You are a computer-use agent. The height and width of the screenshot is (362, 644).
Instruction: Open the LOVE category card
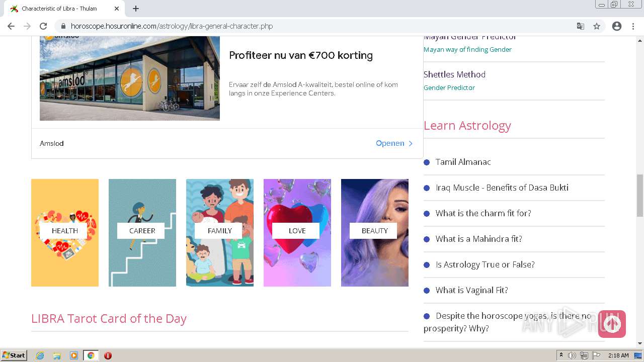click(x=297, y=233)
